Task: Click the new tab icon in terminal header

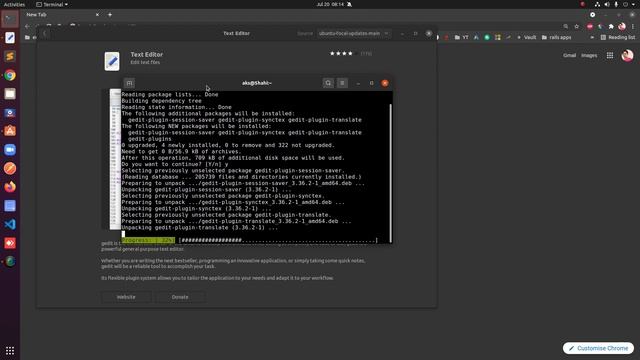Action: 129,83
